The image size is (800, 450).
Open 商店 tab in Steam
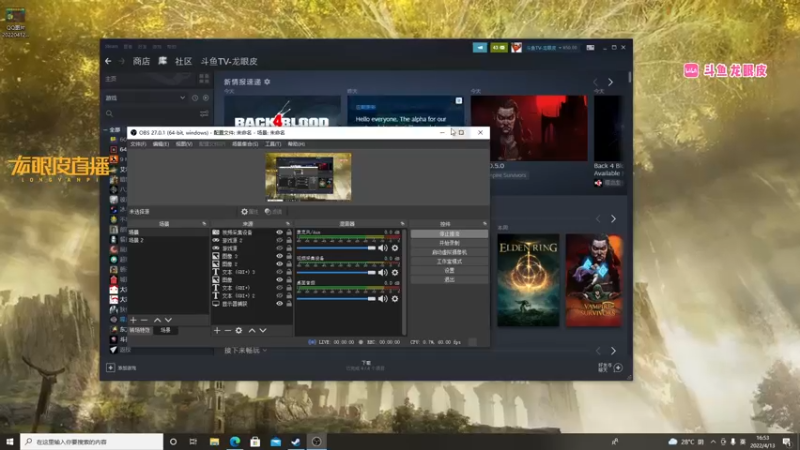[141, 61]
